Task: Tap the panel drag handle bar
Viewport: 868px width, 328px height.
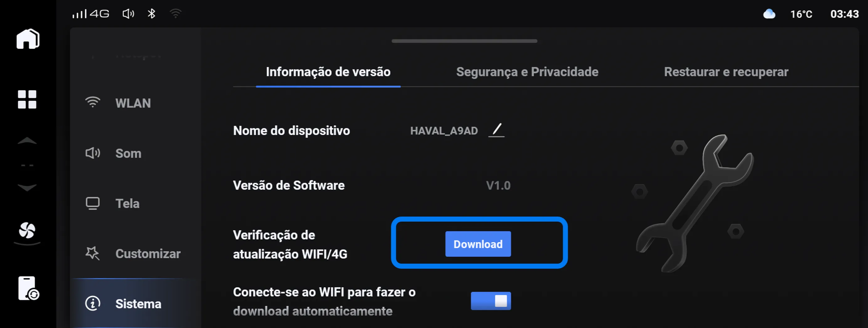Action: tap(464, 41)
